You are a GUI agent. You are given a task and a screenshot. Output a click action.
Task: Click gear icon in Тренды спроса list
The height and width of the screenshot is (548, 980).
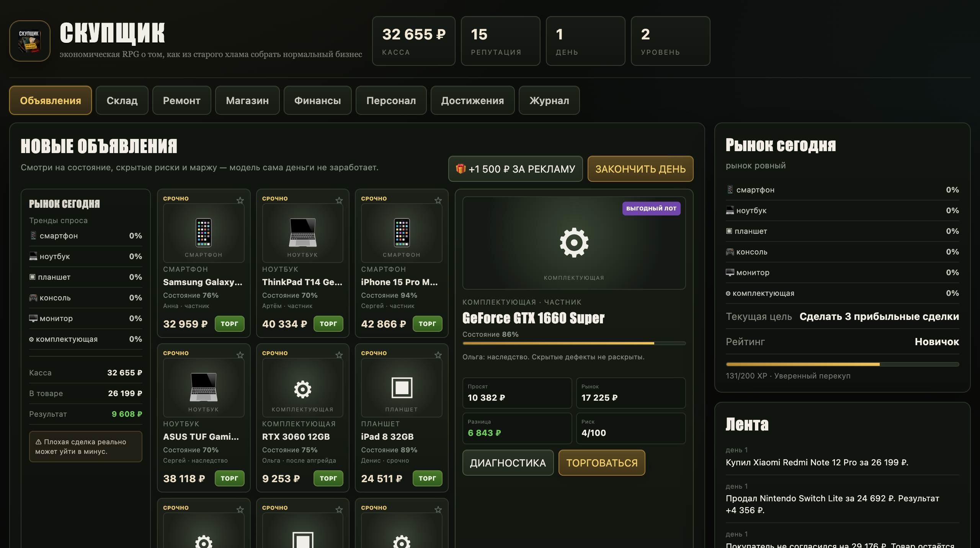point(31,339)
